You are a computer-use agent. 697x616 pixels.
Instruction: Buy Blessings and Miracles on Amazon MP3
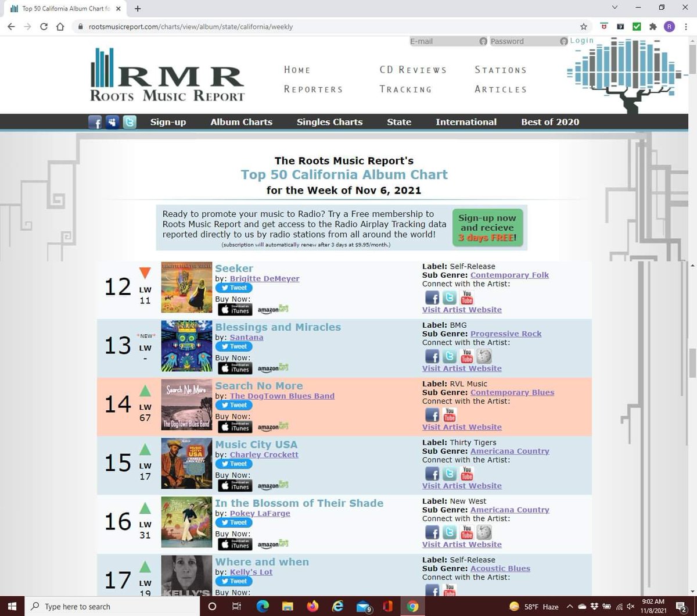tap(273, 368)
